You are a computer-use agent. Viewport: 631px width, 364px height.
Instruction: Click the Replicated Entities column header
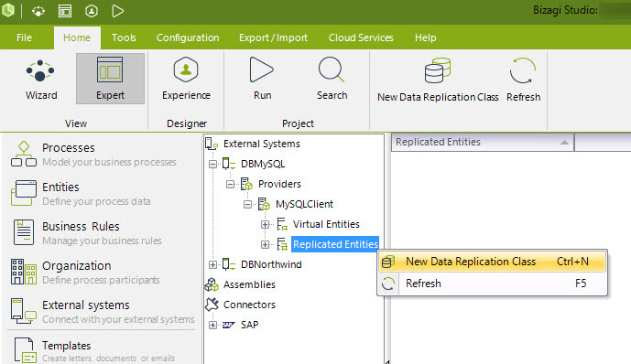tap(482, 142)
